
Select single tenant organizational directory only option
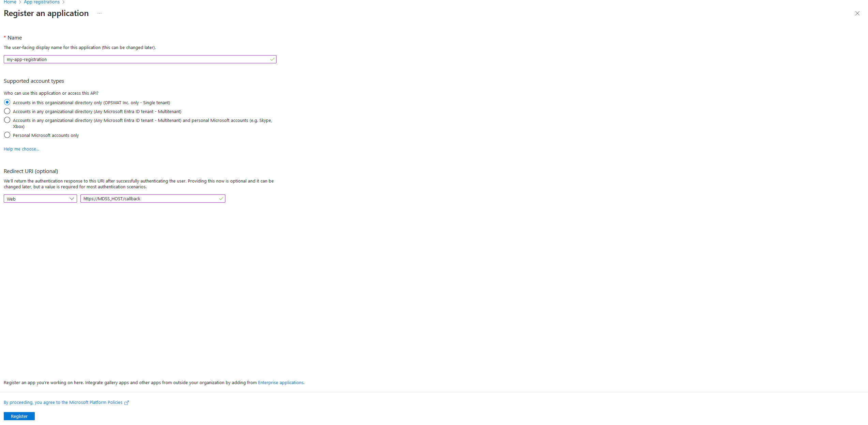(7, 102)
